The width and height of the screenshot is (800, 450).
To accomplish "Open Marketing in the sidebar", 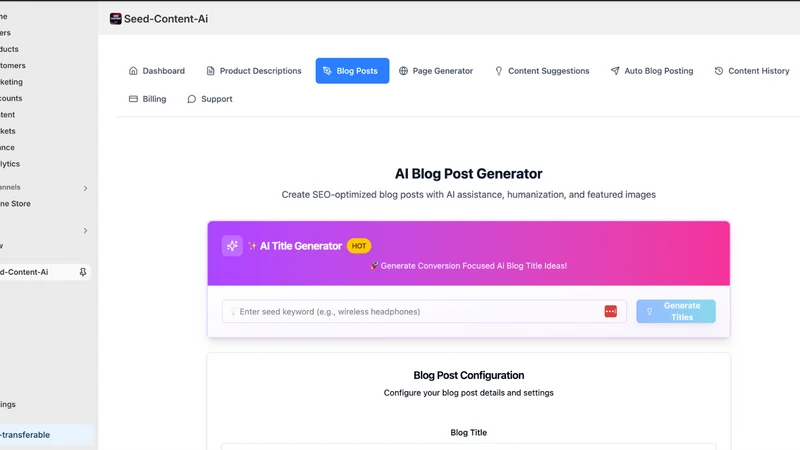I will 11,82.
